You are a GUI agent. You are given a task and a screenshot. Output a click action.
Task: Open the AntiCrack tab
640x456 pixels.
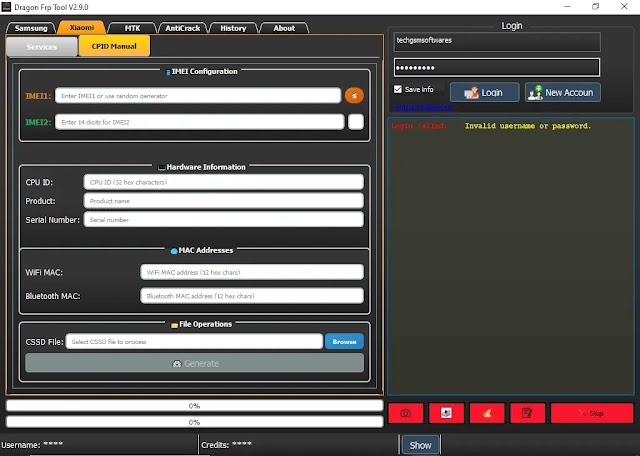[x=182, y=28]
